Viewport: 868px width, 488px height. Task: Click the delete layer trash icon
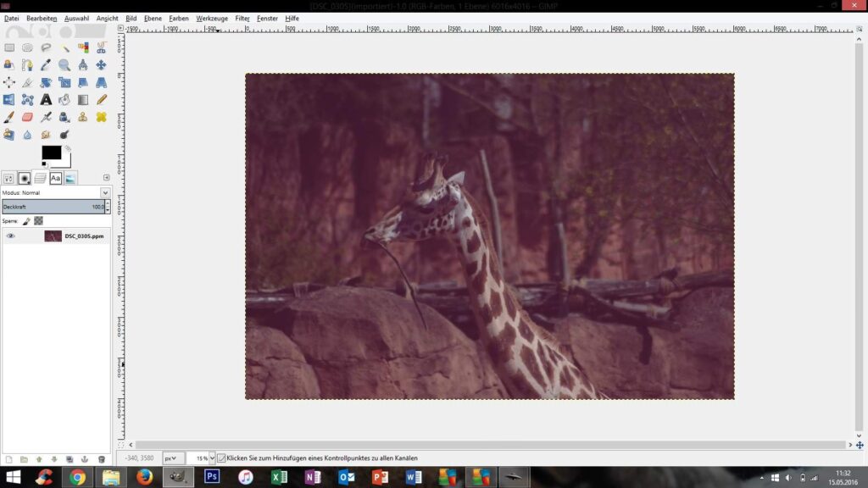[102, 459]
